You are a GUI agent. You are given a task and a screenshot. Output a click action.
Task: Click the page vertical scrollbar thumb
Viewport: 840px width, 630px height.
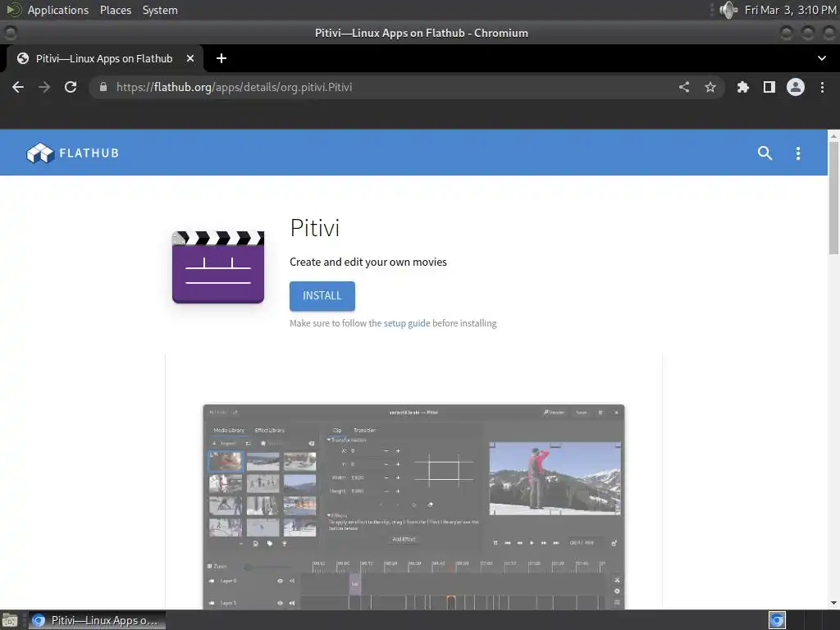tap(833, 199)
